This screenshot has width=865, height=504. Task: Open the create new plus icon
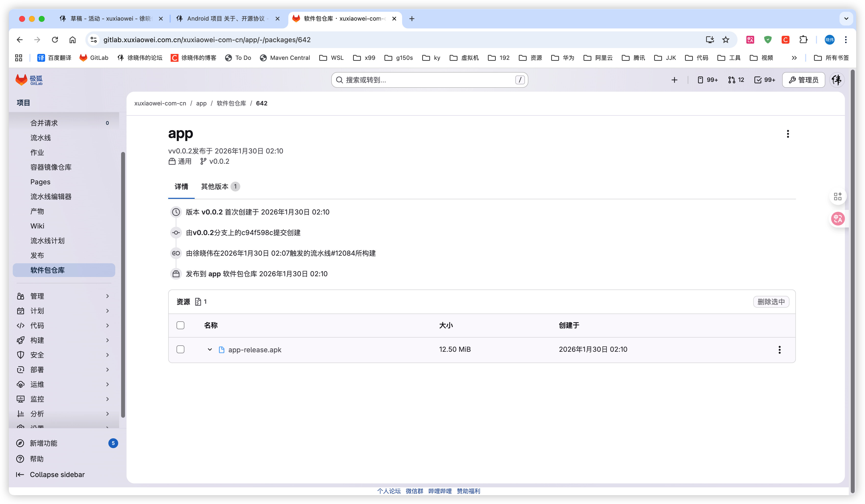[674, 80]
